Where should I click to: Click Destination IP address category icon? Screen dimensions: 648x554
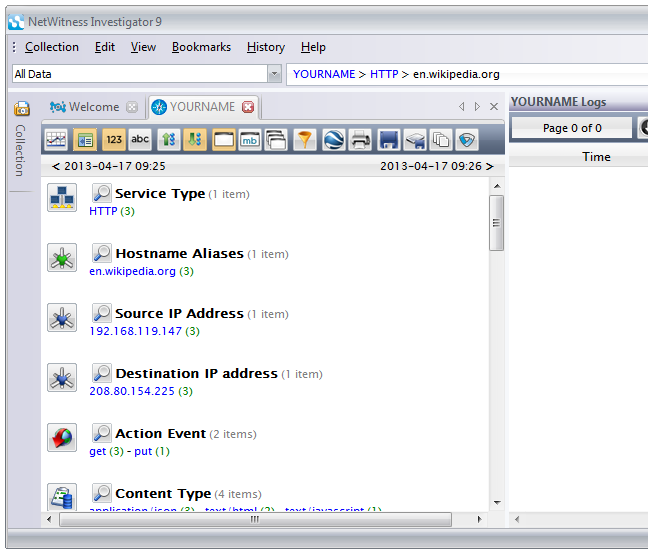coord(62,377)
